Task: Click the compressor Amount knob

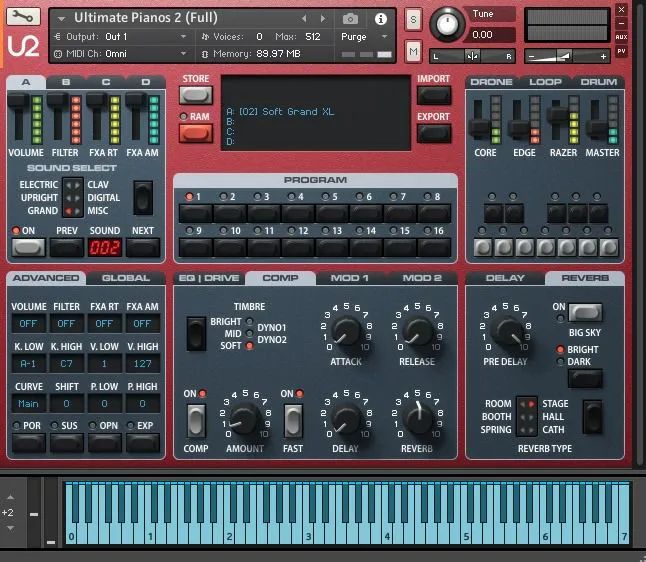Action: (244, 419)
